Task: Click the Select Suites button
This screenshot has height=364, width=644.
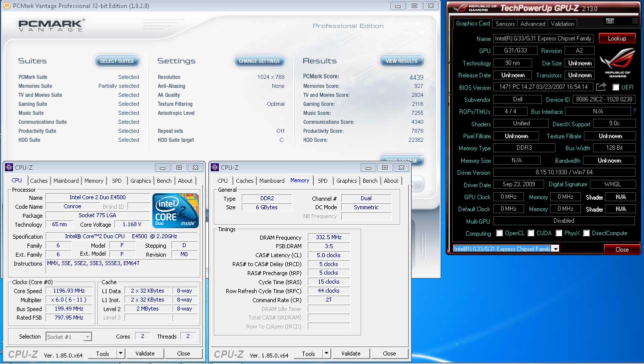Action: (x=117, y=61)
